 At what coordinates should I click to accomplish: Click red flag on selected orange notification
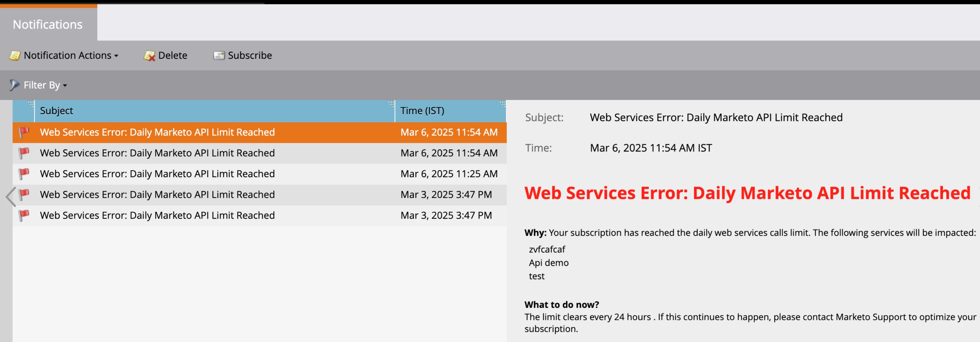(x=24, y=132)
